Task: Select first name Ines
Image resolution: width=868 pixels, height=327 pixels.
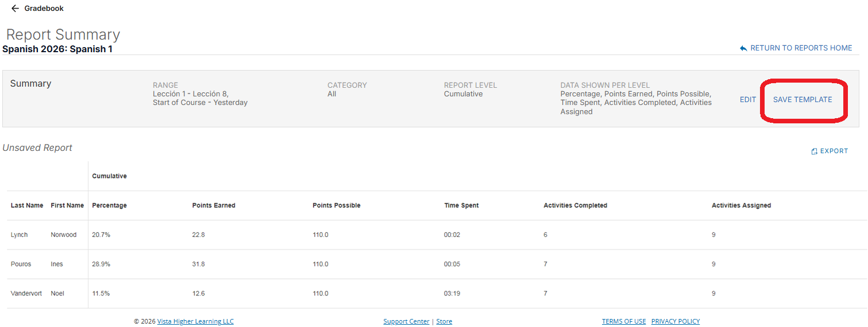Action: click(57, 264)
